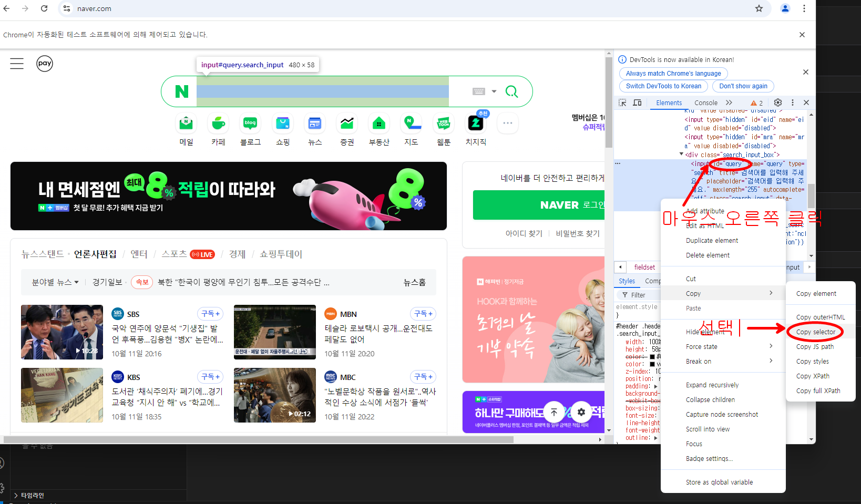Click the 아이디 찾기 link
The width and height of the screenshot is (861, 504).
point(524,233)
